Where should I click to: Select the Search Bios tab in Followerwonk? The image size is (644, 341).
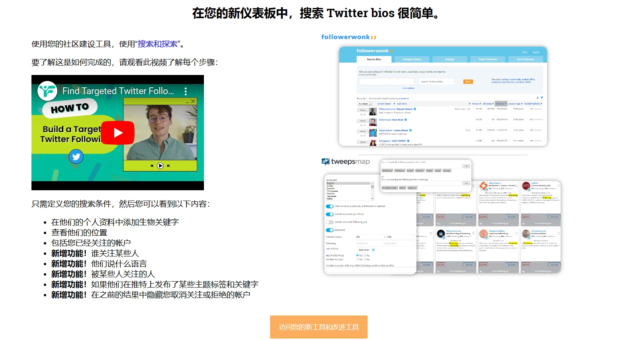coord(374,59)
